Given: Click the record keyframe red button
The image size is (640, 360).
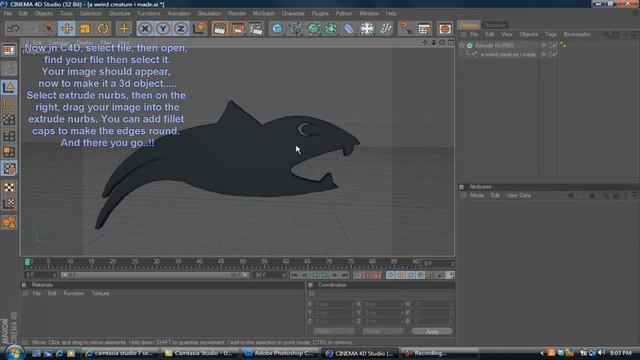Looking at the screenshot, I should tap(367, 276).
